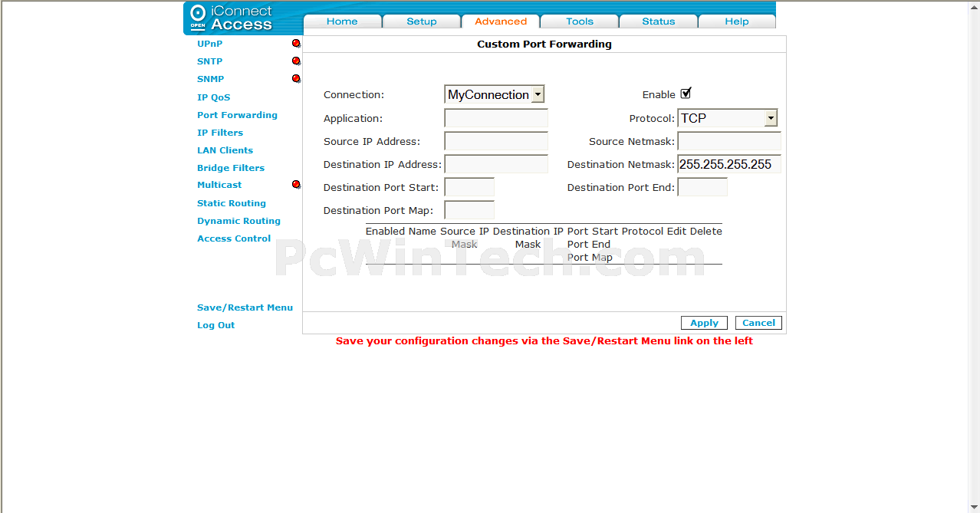This screenshot has height=513, width=980.
Task: Open the Advanced tab
Action: click(501, 21)
